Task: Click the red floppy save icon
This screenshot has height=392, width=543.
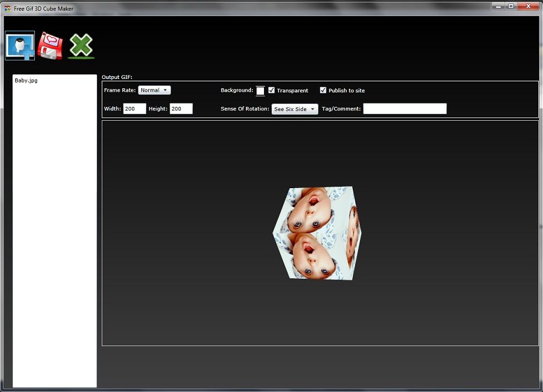Action: 50,45
